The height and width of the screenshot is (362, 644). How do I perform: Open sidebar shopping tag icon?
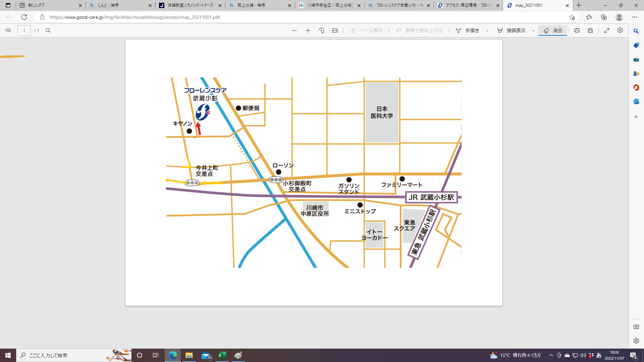636,45
